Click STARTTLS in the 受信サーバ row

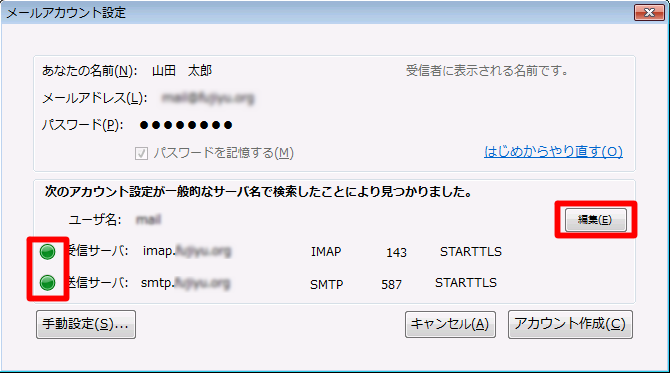[471, 252]
